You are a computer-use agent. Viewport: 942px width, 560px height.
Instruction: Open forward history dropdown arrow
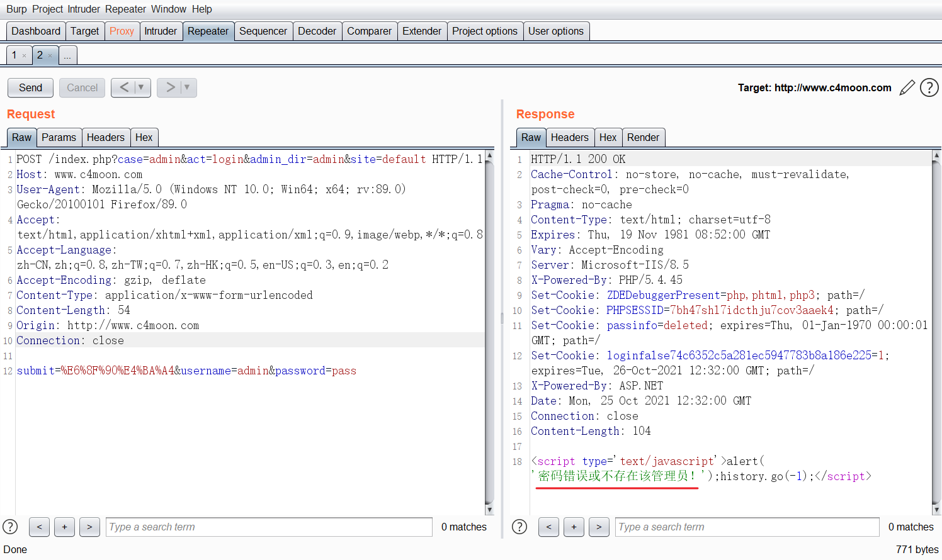coord(188,87)
